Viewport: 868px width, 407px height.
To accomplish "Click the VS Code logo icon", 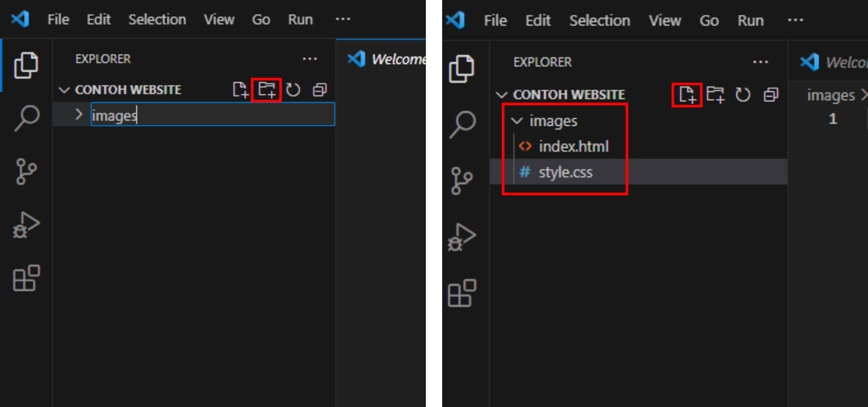I will 19,19.
